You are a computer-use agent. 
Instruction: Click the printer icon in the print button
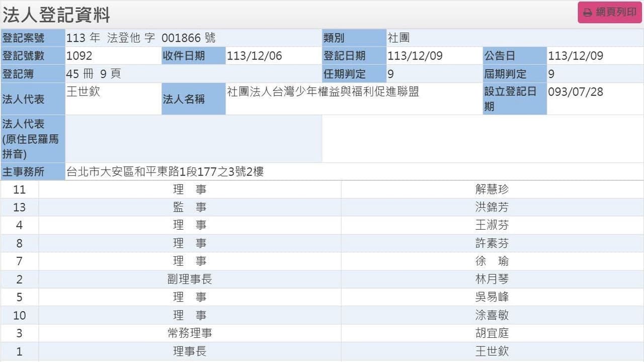click(587, 13)
